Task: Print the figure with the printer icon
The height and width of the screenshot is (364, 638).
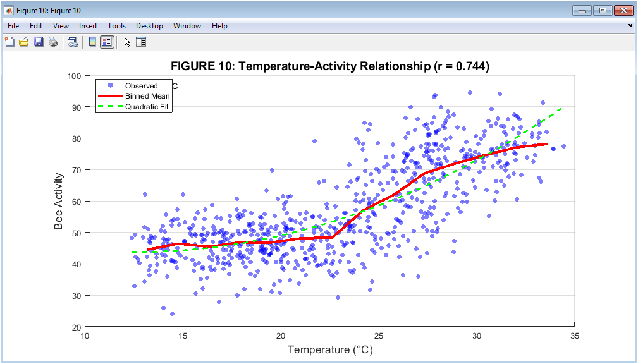Action: click(x=53, y=42)
